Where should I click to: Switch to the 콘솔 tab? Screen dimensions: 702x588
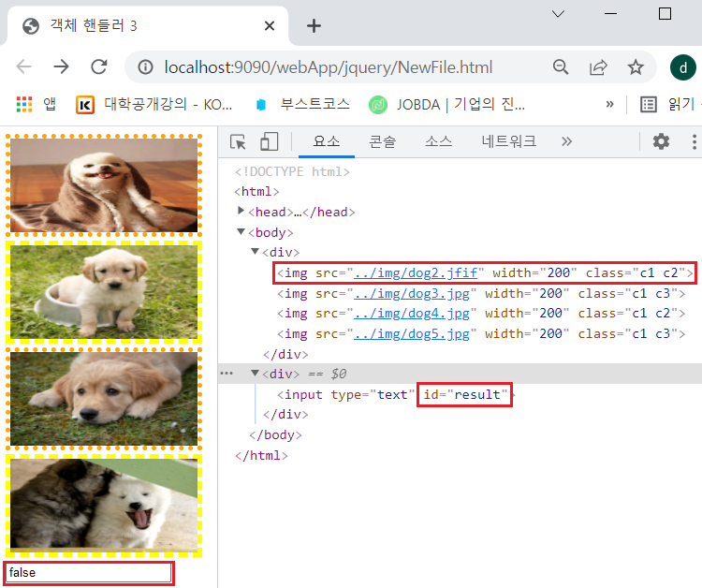click(x=382, y=141)
